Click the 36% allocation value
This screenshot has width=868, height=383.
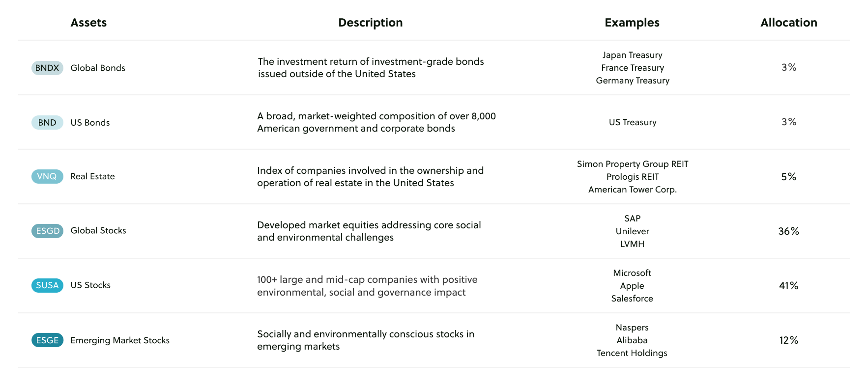788,231
